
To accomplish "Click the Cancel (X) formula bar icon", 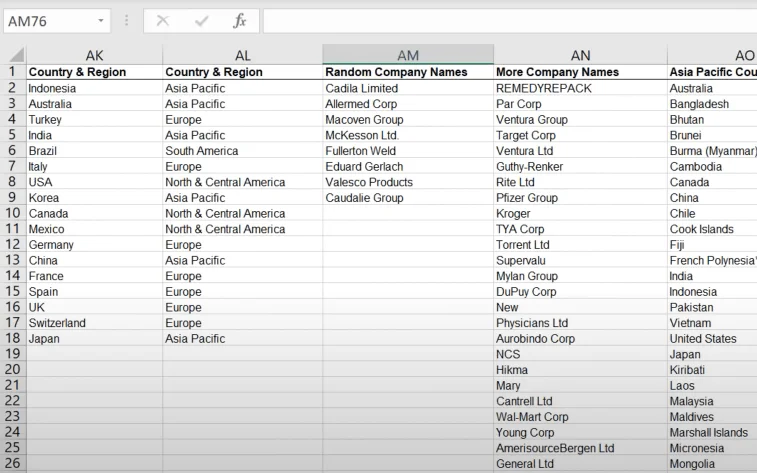I will 163,21.
